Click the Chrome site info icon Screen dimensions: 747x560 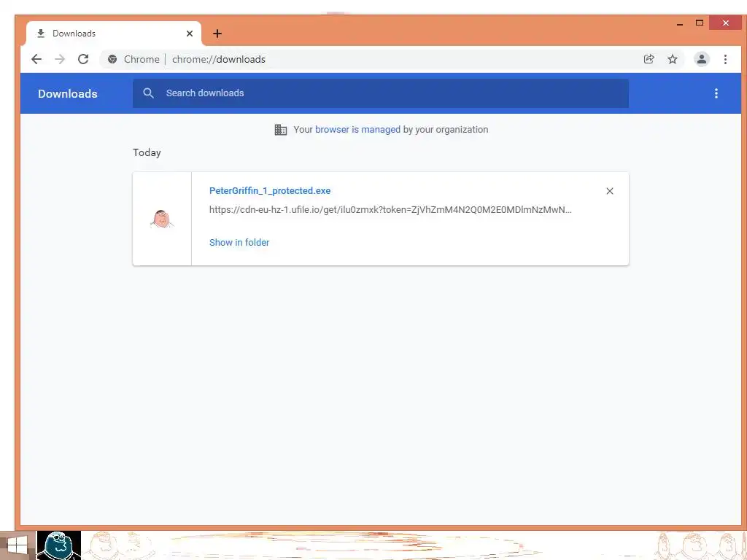pos(112,59)
